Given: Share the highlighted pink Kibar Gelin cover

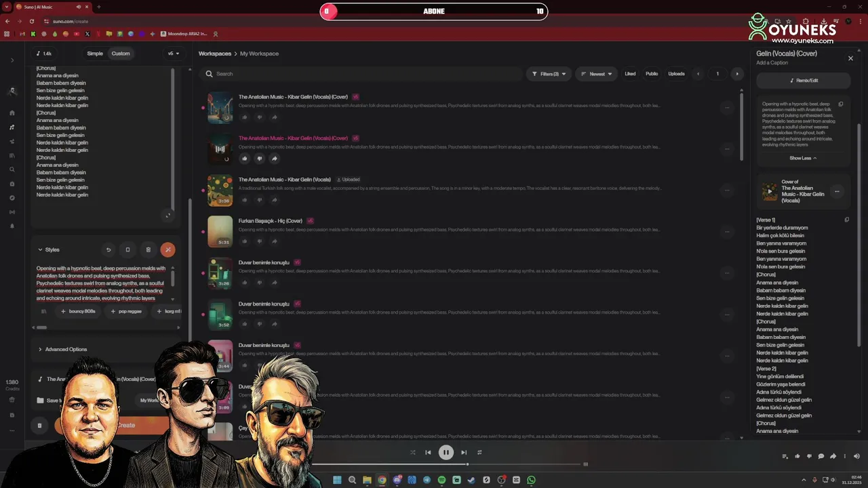Looking at the screenshot, I should point(275,159).
